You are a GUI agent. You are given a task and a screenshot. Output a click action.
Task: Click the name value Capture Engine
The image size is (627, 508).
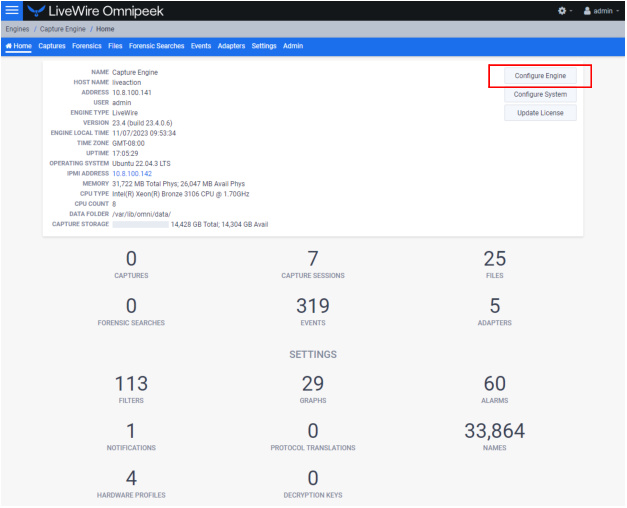tap(135, 72)
